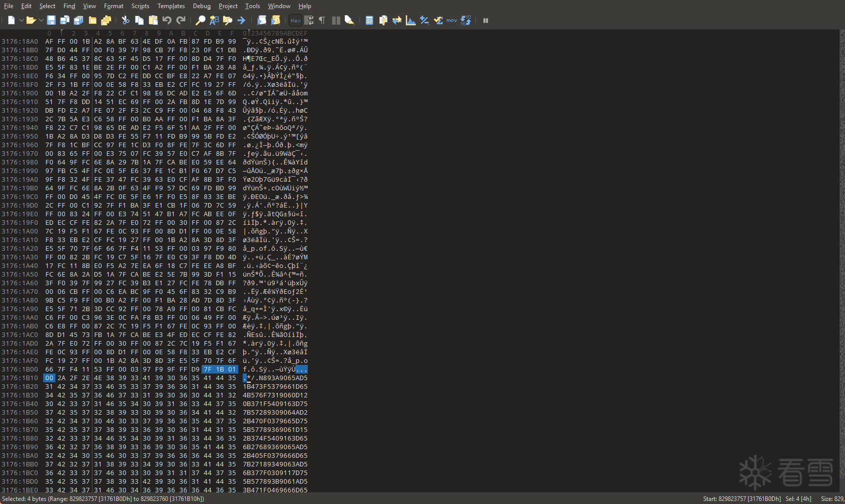Open the Templates menu
Screen dimensions: 845x504
pos(171,6)
